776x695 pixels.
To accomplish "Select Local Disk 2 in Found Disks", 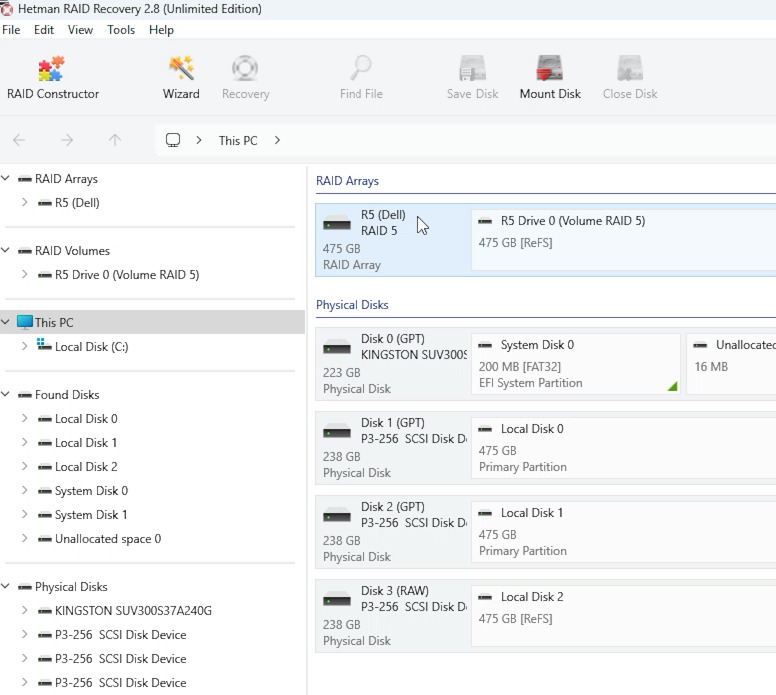I will [x=86, y=467].
